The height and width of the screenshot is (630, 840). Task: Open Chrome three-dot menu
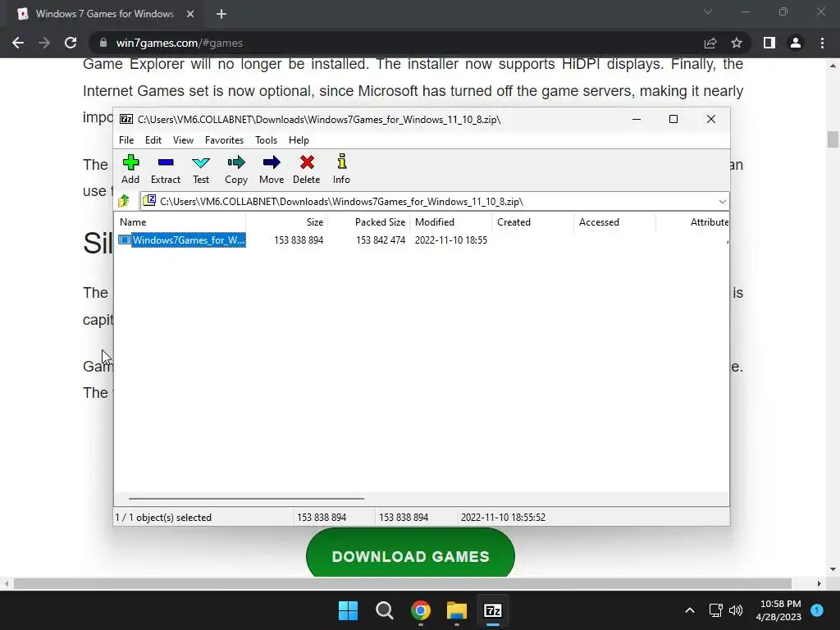click(822, 43)
